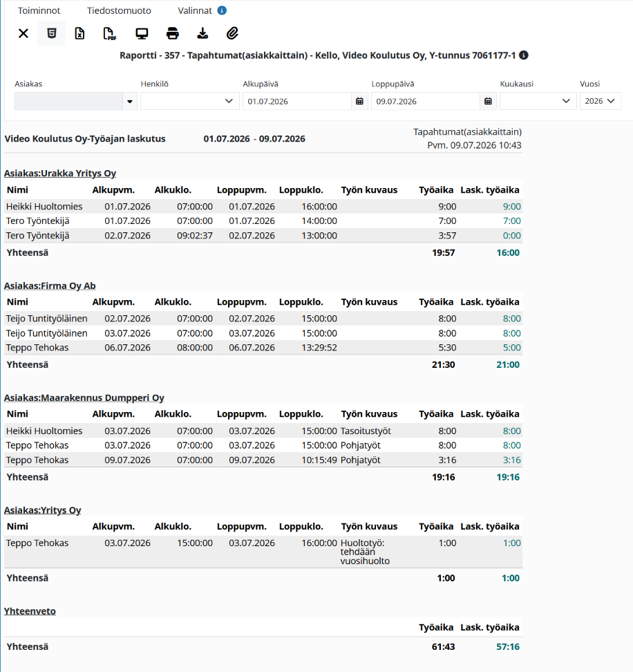This screenshot has height=672, width=633.
Task: Export report as Excel file
Action: 79,33
